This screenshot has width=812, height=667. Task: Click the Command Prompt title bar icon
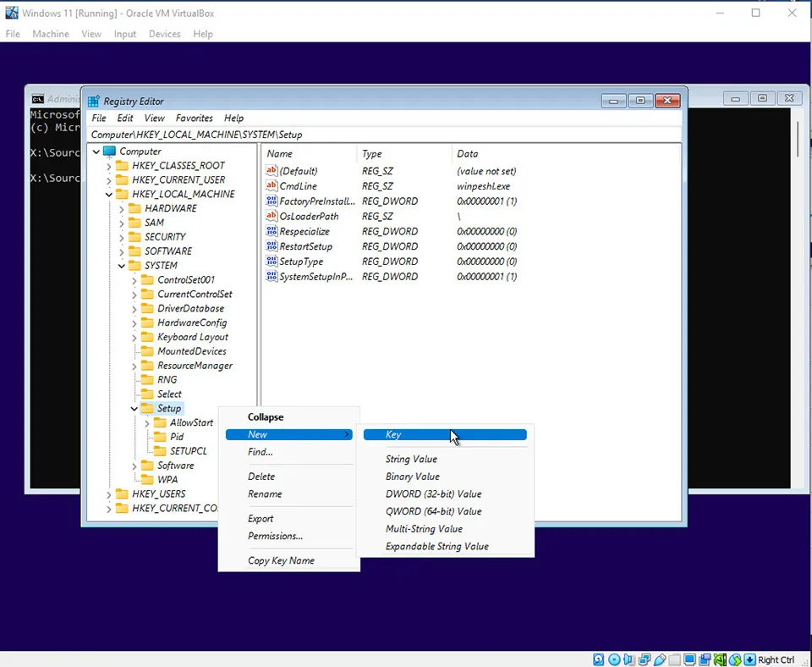tap(37, 98)
